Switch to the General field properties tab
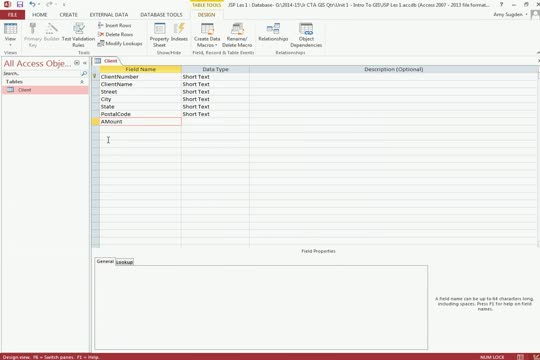 [105, 261]
